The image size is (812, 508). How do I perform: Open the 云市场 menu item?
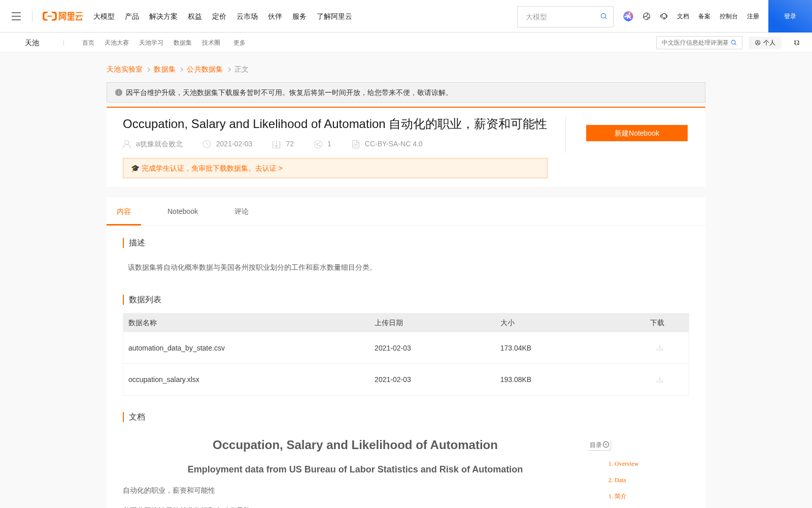(x=247, y=16)
